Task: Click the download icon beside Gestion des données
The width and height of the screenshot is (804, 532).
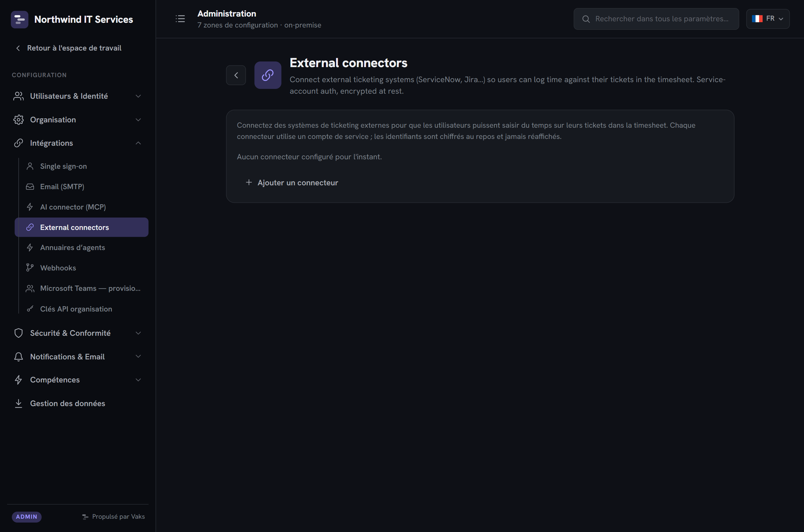Action: pyautogui.click(x=18, y=403)
